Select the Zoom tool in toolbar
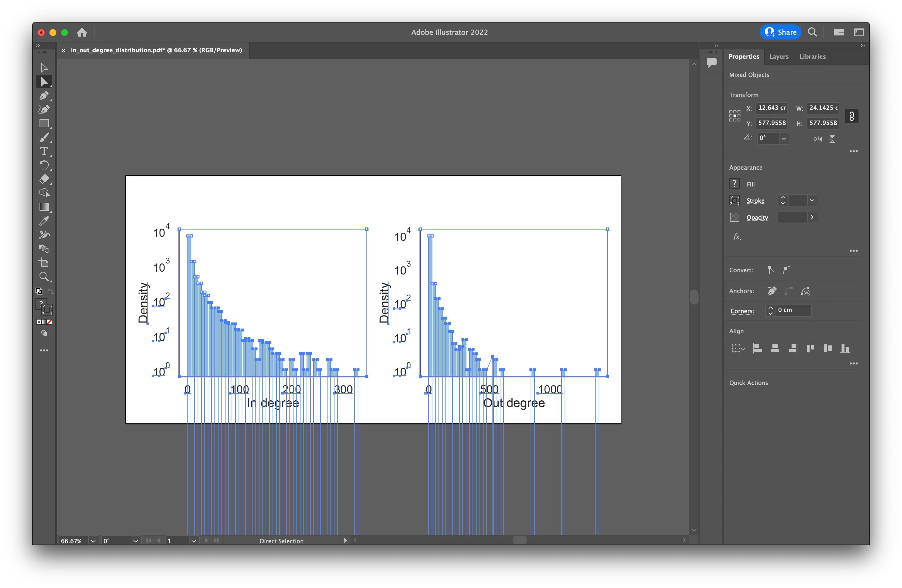This screenshot has height=588, width=902. pos(44,277)
